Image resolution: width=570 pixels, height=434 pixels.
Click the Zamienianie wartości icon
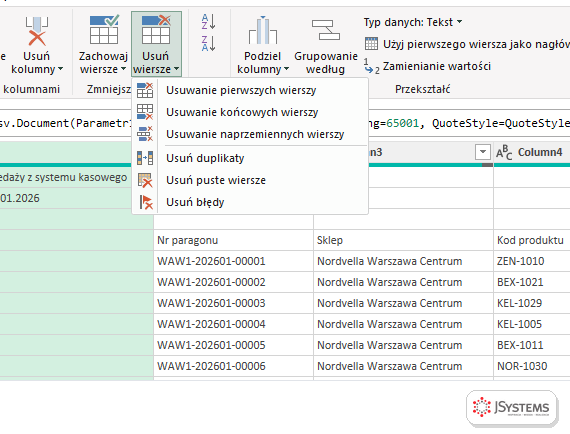(x=372, y=67)
